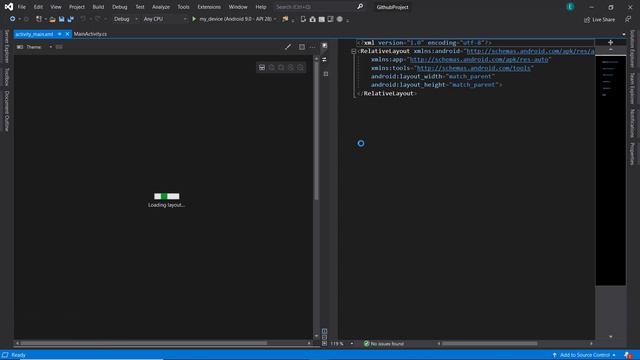The width and height of the screenshot is (640, 360).
Task: Click the search magnifier icon
Action: [x=360, y=7]
